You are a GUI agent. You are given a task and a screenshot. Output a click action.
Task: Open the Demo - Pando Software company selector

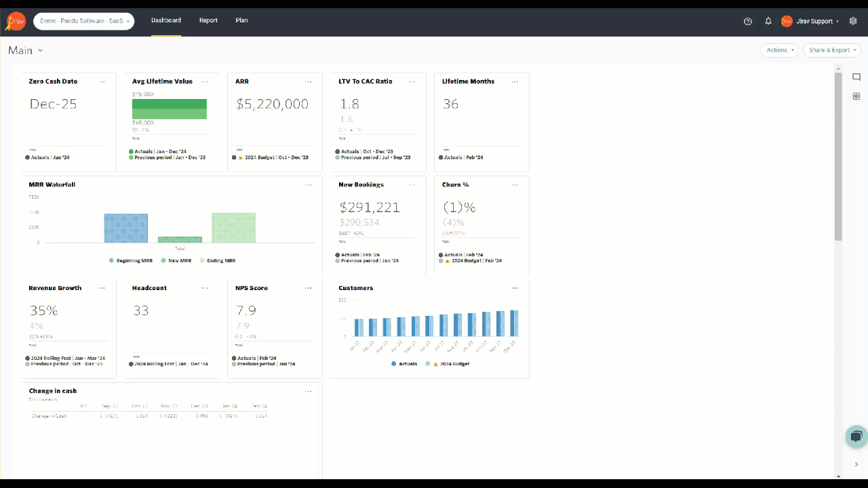[83, 21]
